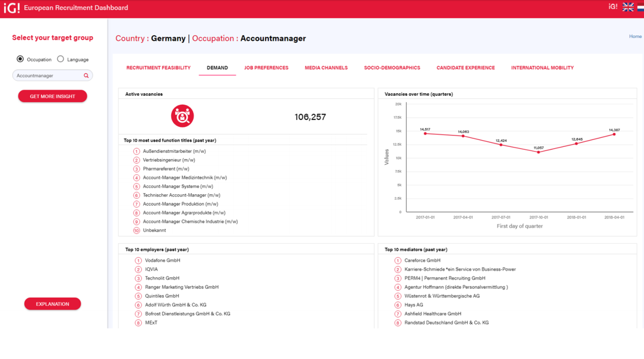The width and height of the screenshot is (644, 359).
Task: Click the number 1 badge beside Außendienstmitarbeiter
Action: (138, 151)
